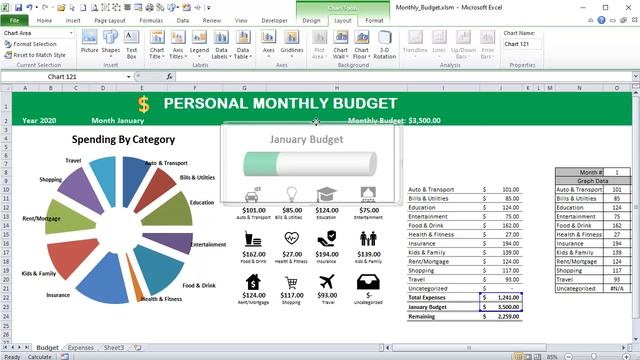Screen dimensions: 640x360
Task: Select the house Rent/Mortgage icon
Action: pos(253,282)
